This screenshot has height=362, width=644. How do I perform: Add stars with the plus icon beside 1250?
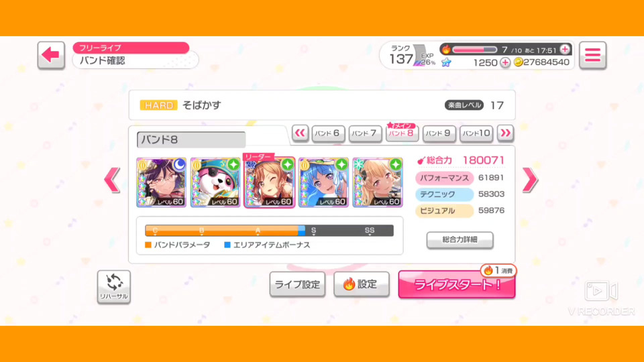click(505, 62)
